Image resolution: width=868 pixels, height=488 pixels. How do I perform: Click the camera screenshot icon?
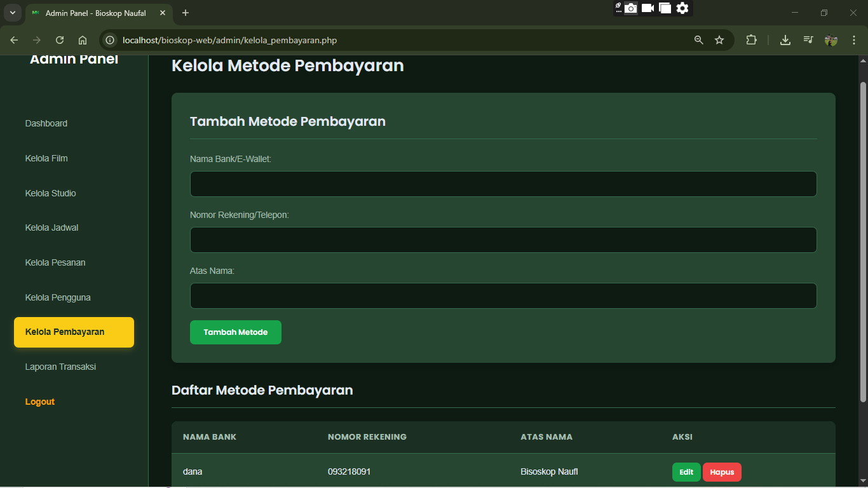click(630, 8)
